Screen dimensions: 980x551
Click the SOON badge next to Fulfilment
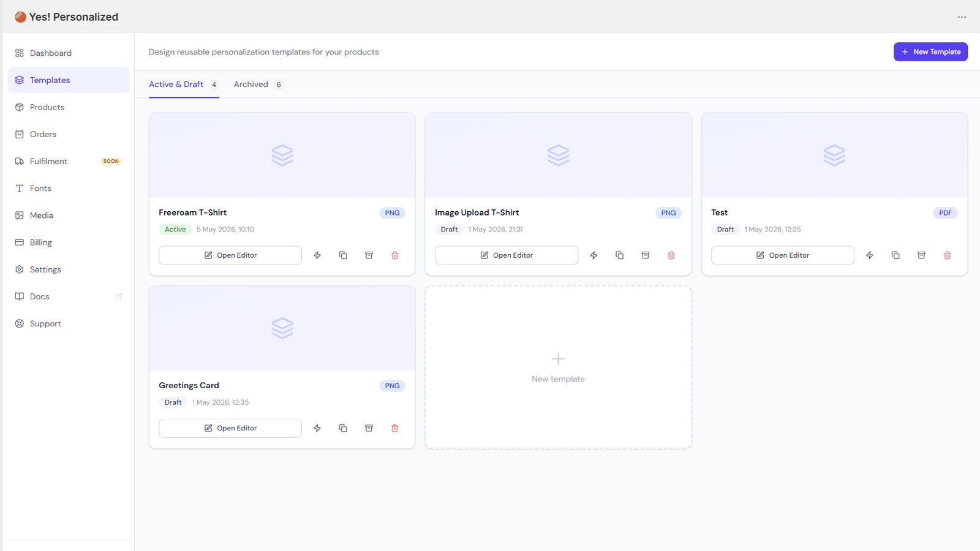click(x=111, y=161)
